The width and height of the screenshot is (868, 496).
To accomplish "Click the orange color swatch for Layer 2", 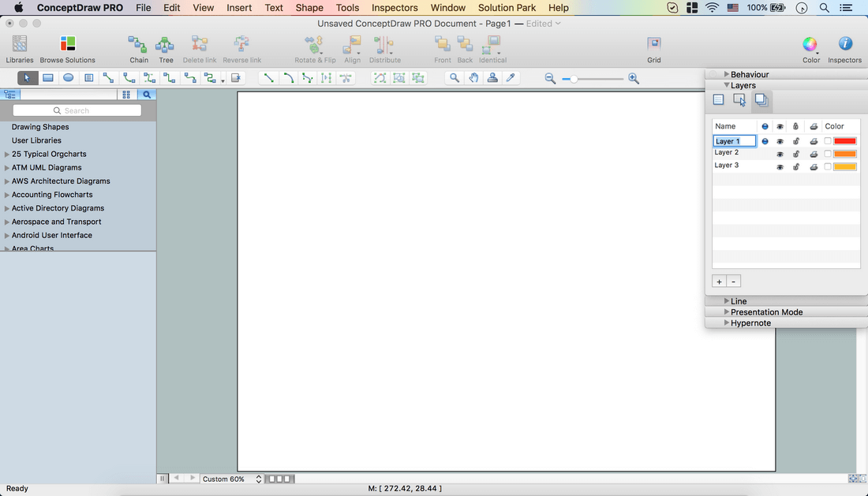I will pos(845,154).
